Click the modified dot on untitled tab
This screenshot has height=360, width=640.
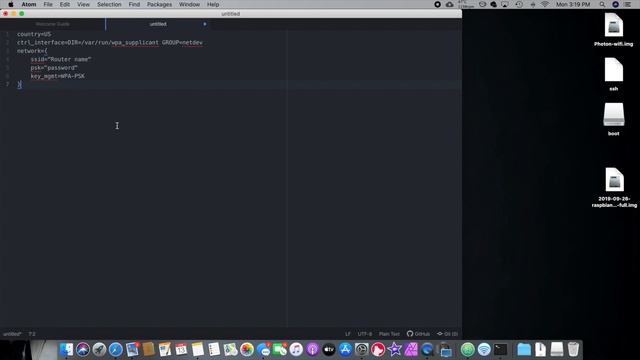pyautogui.click(x=204, y=24)
